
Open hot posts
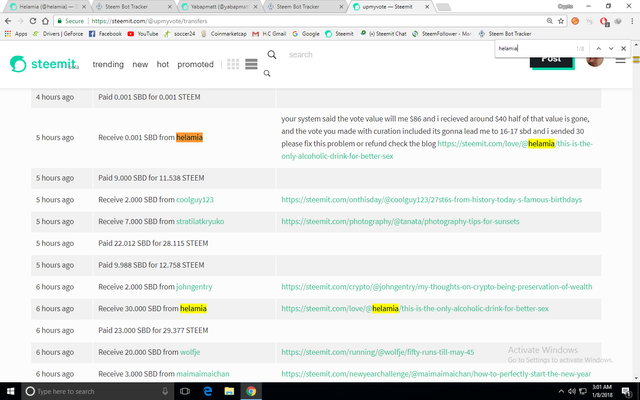click(x=162, y=64)
